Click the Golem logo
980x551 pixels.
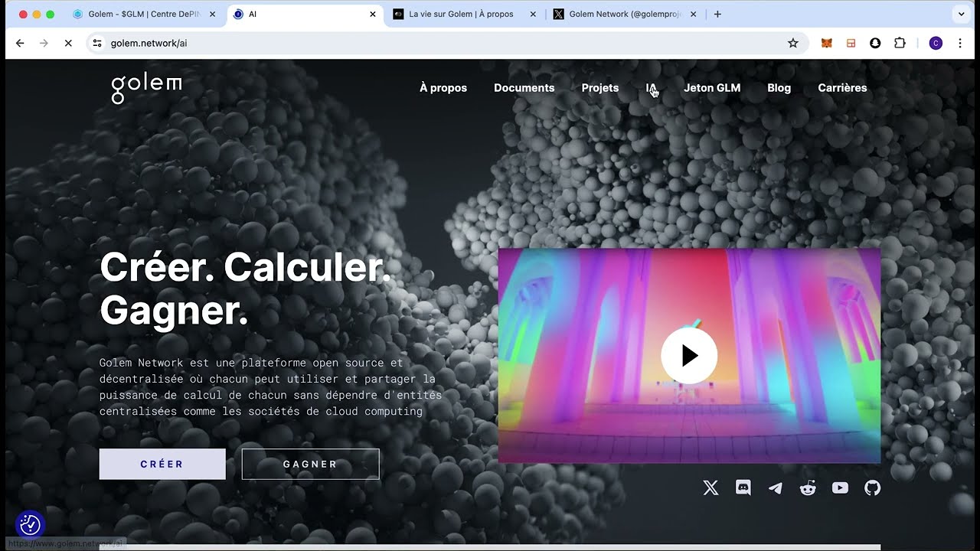pos(146,88)
